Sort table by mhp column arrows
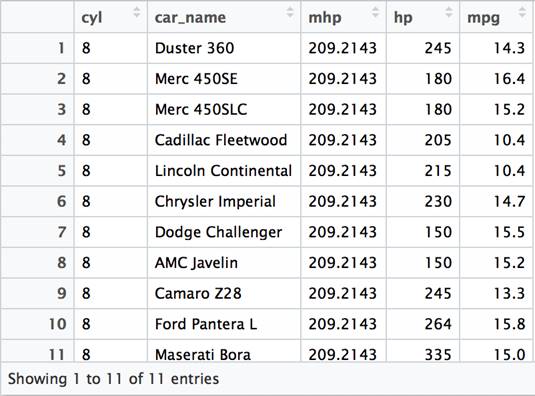Viewport: 535px width, 396px height. (x=375, y=12)
